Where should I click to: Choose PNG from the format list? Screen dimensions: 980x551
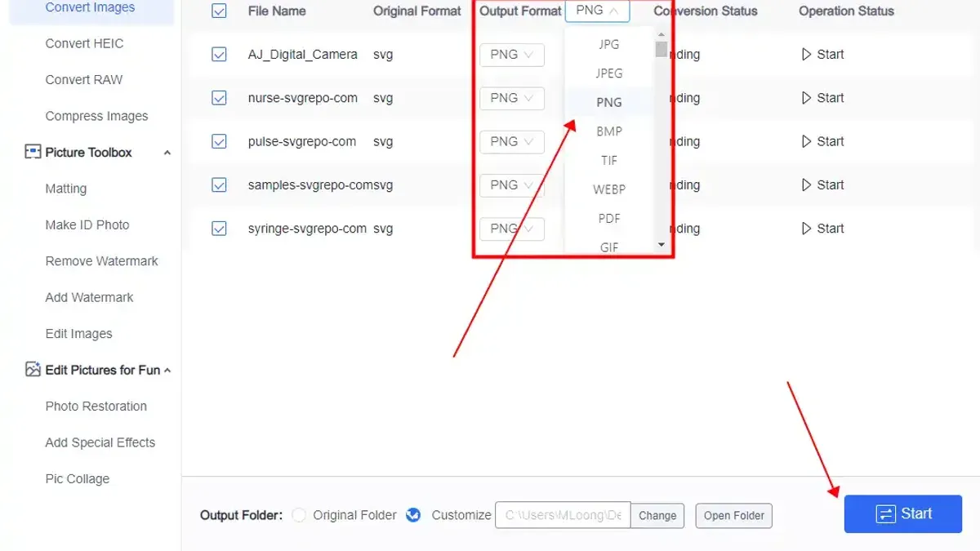609,102
